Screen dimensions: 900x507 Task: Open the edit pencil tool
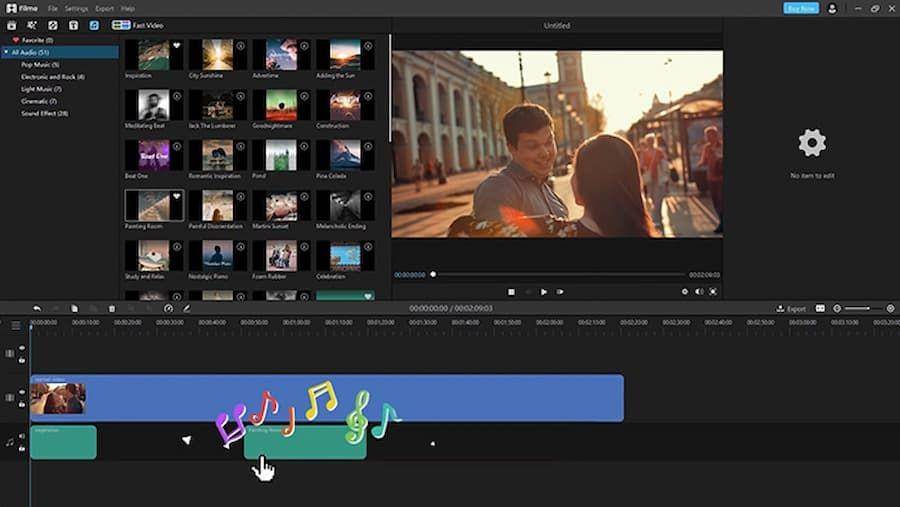pos(187,308)
